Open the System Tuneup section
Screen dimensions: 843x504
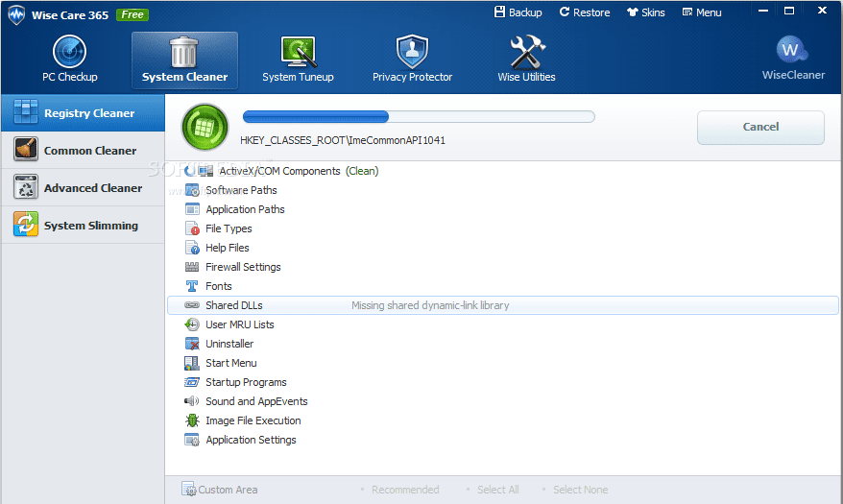[x=298, y=60]
